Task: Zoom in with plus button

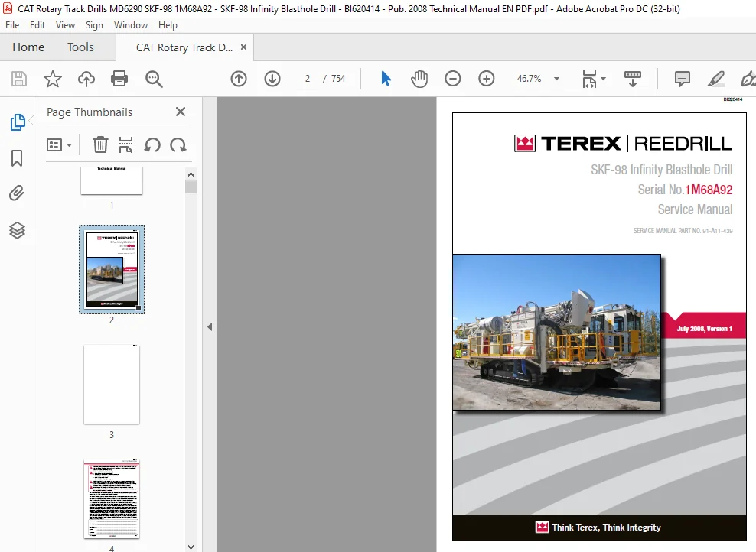Action: coord(487,79)
